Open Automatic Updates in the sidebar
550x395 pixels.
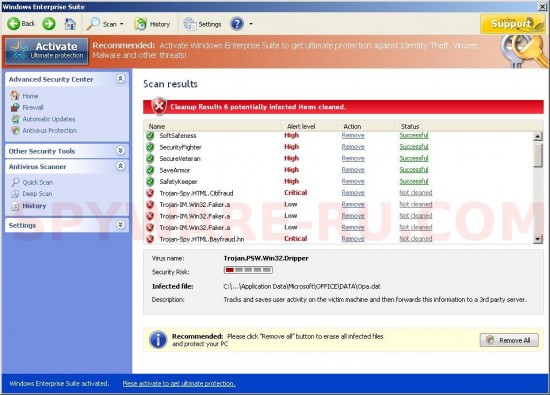pyautogui.click(x=49, y=119)
